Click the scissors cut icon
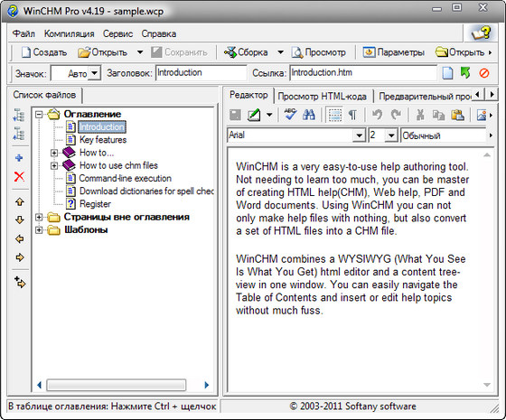The height and width of the screenshot is (420, 506). (420, 115)
